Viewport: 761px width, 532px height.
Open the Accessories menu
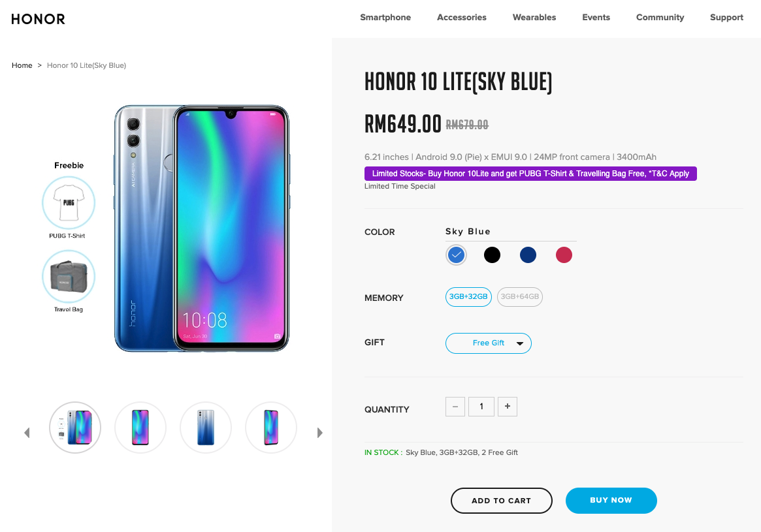pos(462,18)
